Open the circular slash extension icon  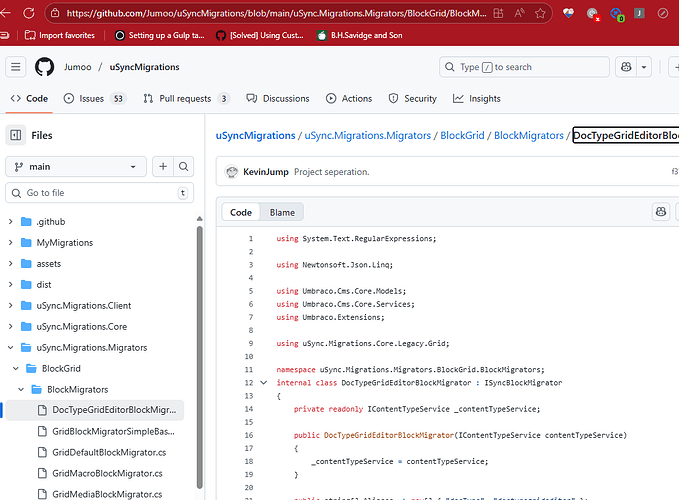pyautogui.click(x=663, y=13)
